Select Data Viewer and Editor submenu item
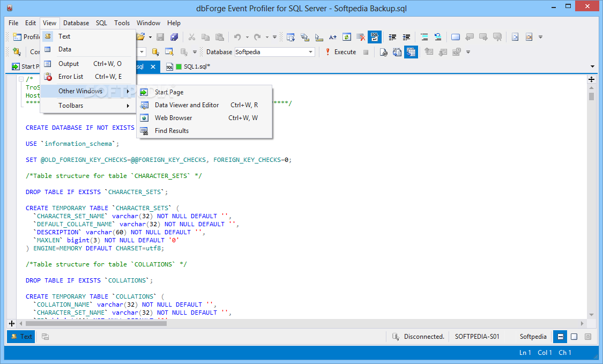603x364 pixels. pos(204,105)
